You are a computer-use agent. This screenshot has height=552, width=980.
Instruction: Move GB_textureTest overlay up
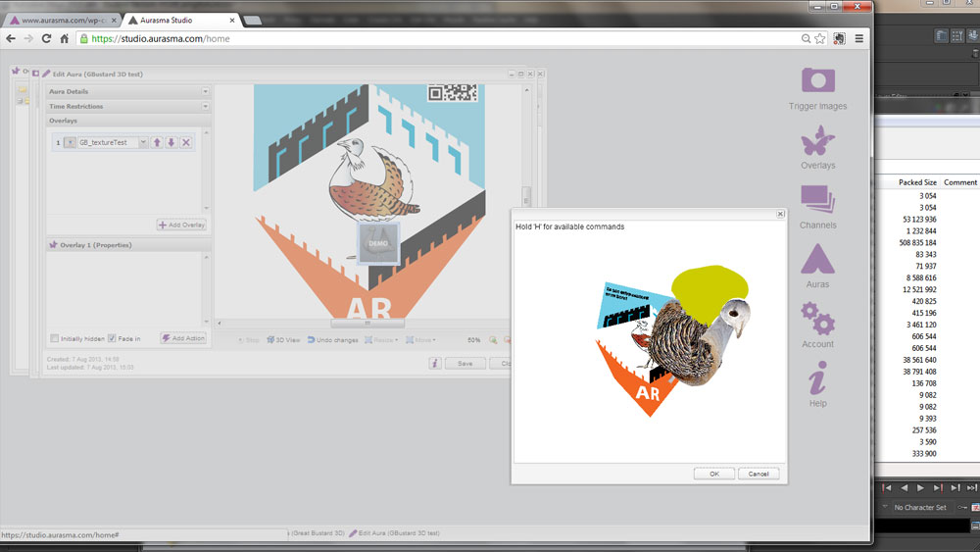(x=157, y=142)
